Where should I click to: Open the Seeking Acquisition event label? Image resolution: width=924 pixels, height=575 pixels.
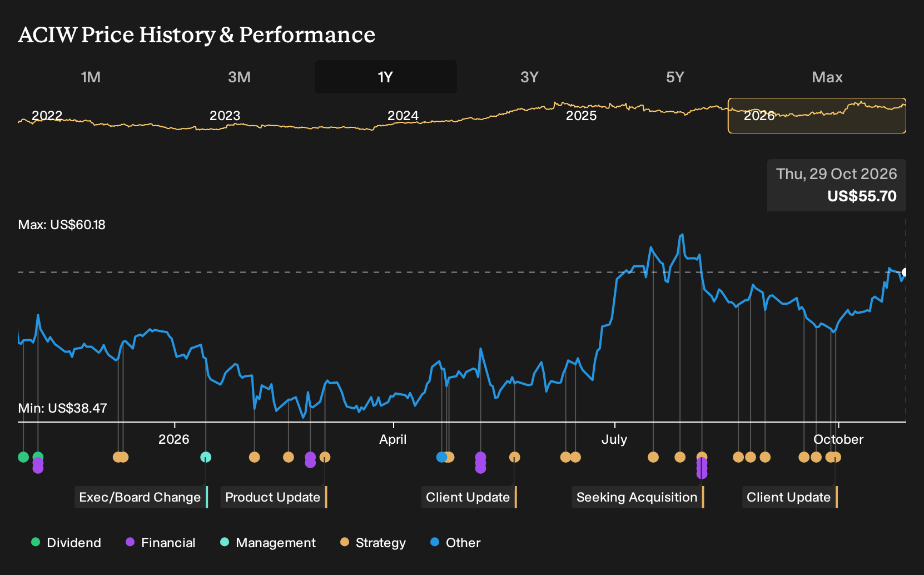click(x=638, y=497)
